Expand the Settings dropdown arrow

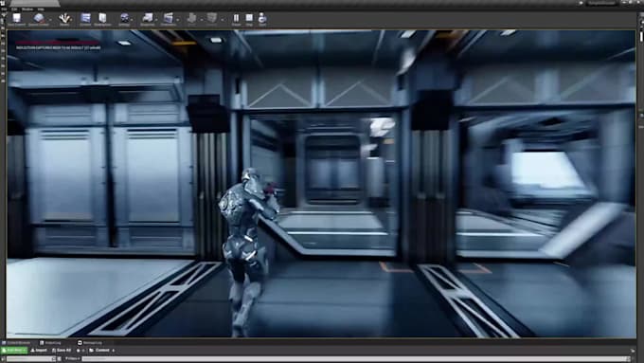click(x=132, y=19)
